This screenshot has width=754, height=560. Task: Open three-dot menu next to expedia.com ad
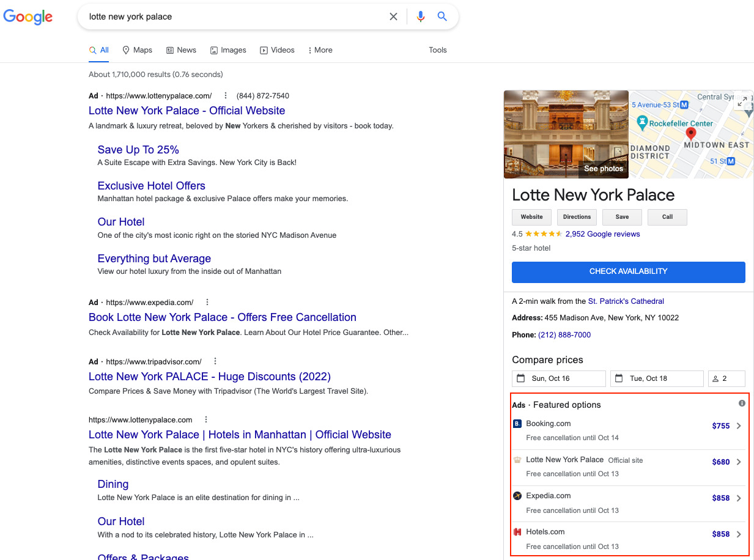pyautogui.click(x=207, y=303)
